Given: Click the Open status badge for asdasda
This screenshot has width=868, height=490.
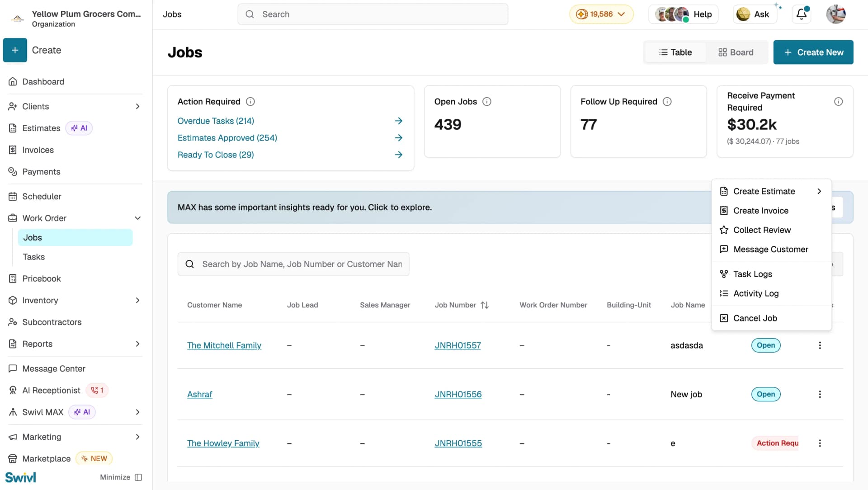Looking at the screenshot, I should tap(765, 345).
